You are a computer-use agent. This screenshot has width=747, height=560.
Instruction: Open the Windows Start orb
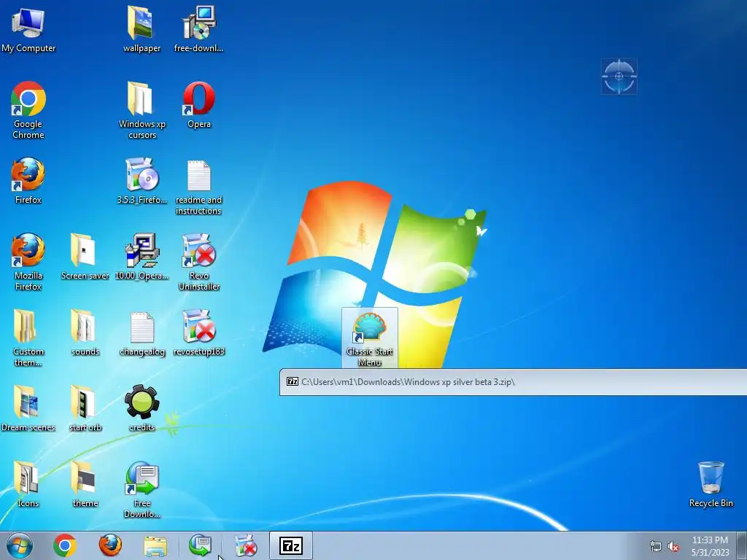click(x=20, y=545)
